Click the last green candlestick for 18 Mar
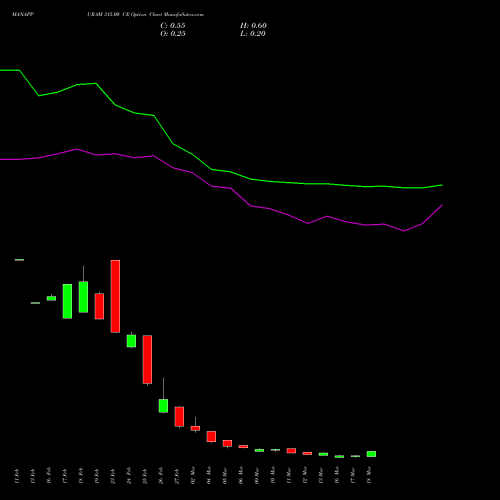 click(x=371, y=454)
